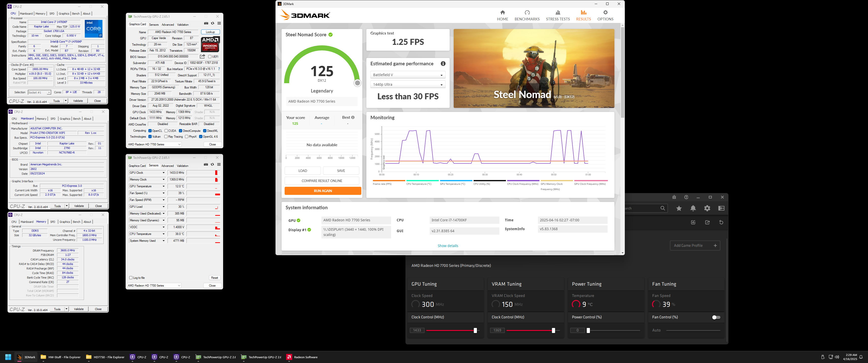This screenshot has width=868, height=363.
Task: Go to STRESS TESTS in 3DMark
Action: 558,15
